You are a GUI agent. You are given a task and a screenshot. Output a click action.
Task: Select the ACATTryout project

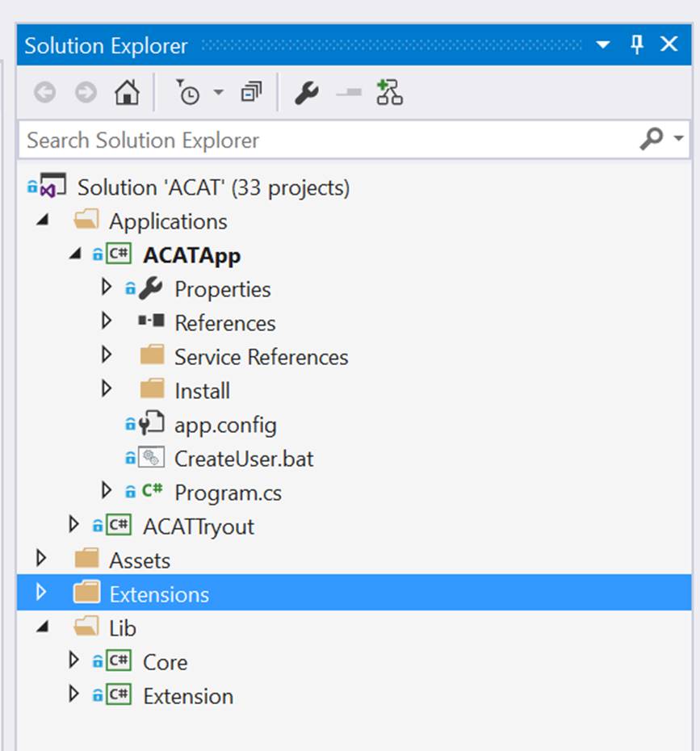(x=198, y=527)
